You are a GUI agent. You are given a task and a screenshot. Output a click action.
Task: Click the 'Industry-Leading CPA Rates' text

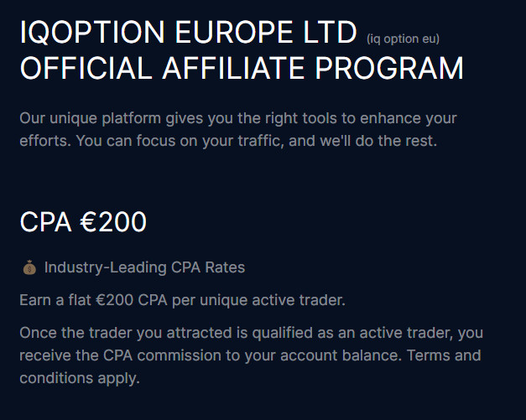(144, 268)
